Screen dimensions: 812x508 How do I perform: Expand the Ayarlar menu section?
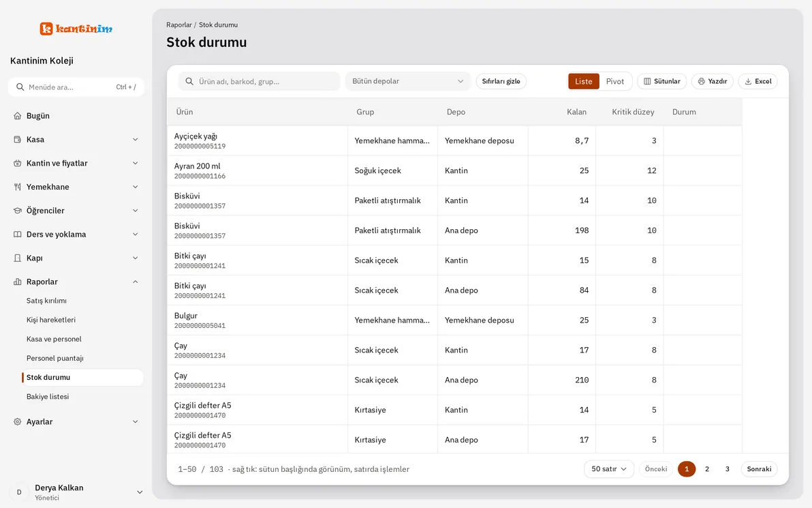(x=76, y=422)
